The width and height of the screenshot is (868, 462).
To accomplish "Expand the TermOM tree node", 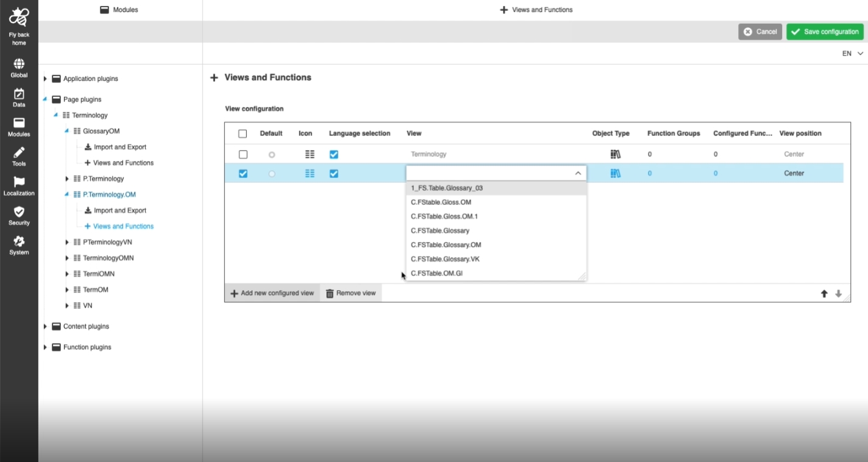I will click(67, 290).
